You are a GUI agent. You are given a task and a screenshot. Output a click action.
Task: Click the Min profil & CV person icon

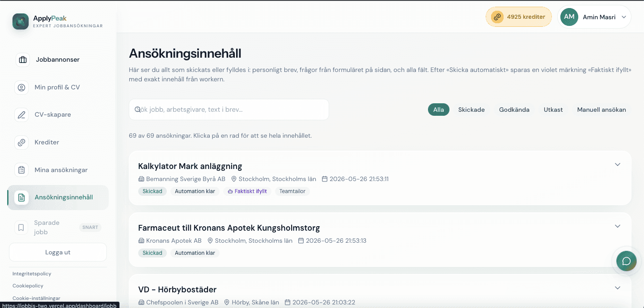[x=21, y=88]
